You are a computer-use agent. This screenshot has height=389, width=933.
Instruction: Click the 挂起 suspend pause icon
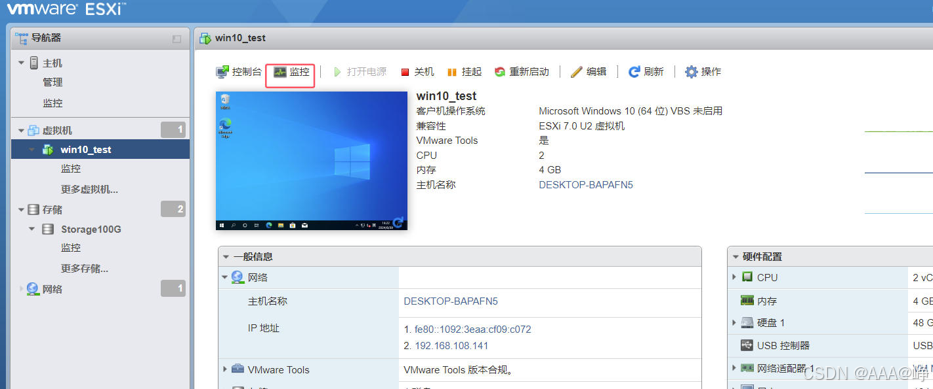coord(452,72)
